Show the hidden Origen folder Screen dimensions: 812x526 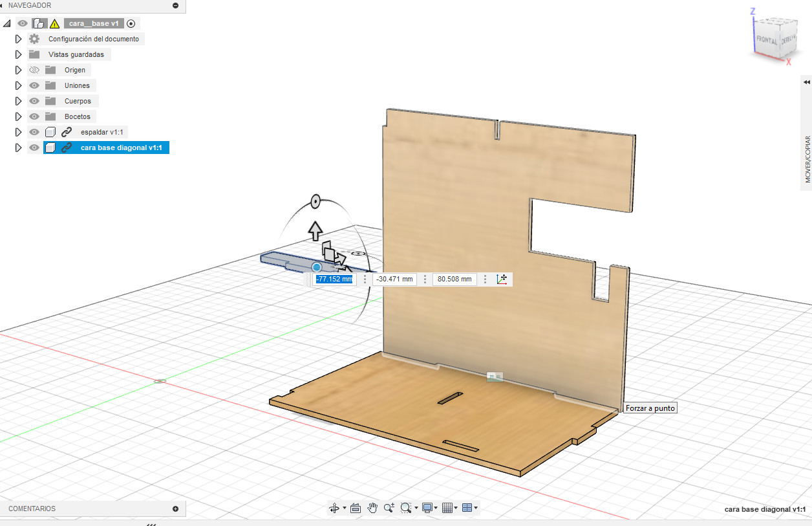pos(34,70)
